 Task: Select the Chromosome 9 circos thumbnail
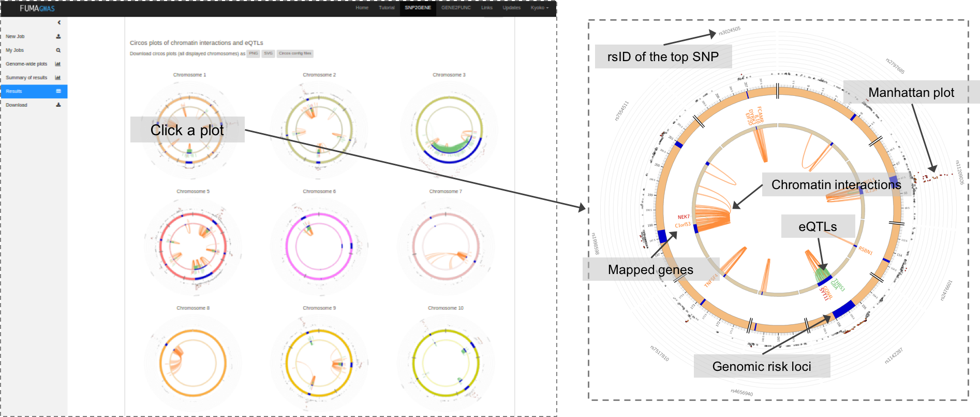(x=319, y=363)
